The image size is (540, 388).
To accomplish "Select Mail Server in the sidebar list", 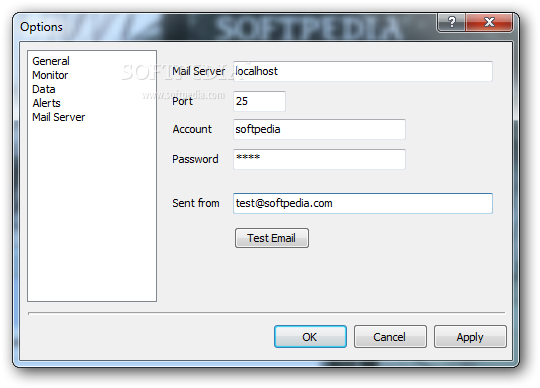I will click(x=59, y=117).
